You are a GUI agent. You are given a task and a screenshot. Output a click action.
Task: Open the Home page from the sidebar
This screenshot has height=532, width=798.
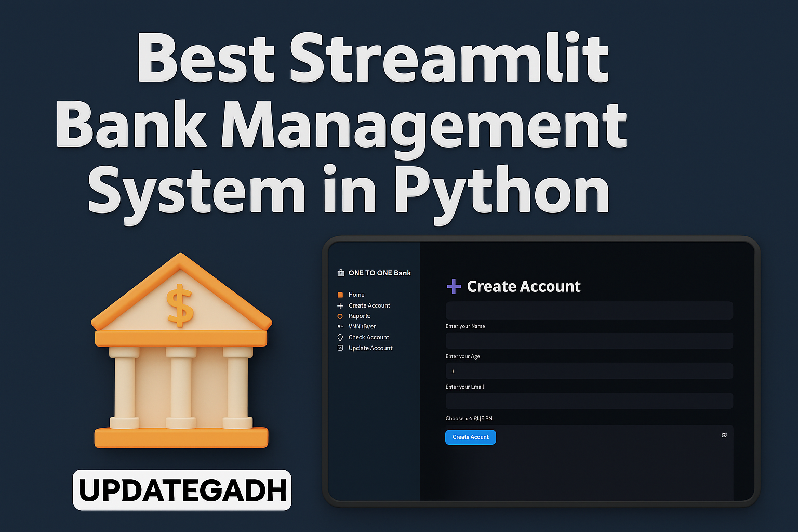(x=356, y=295)
